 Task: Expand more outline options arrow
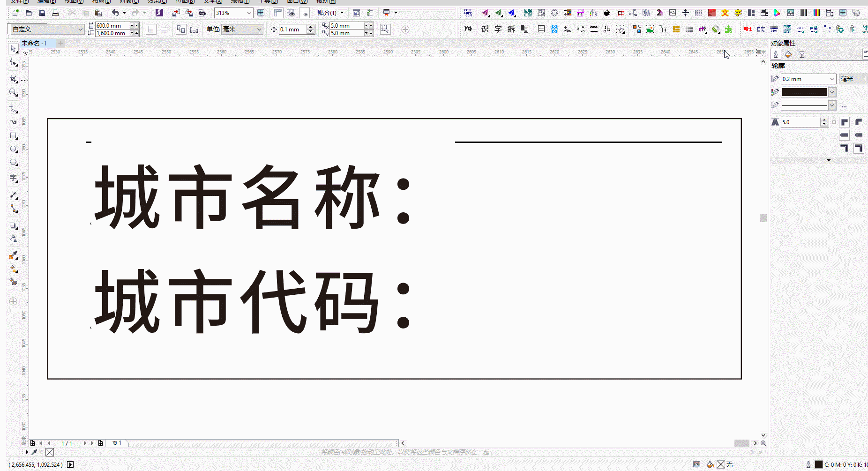[x=829, y=160]
